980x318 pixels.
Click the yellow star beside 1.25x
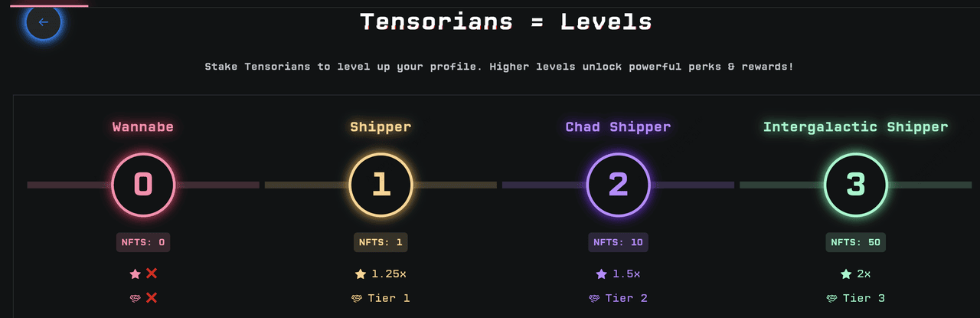coord(360,274)
